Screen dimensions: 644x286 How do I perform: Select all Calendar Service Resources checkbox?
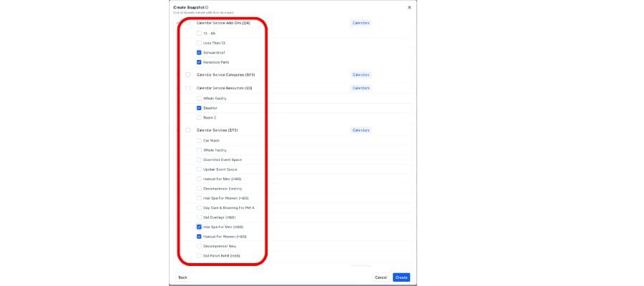(188, 88)
